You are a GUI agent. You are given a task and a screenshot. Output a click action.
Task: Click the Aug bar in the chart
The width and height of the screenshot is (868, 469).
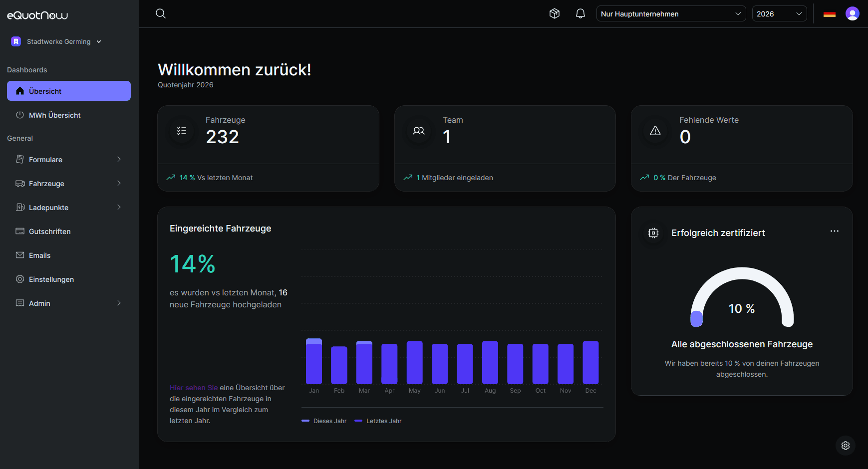click(x=490, y=362)
